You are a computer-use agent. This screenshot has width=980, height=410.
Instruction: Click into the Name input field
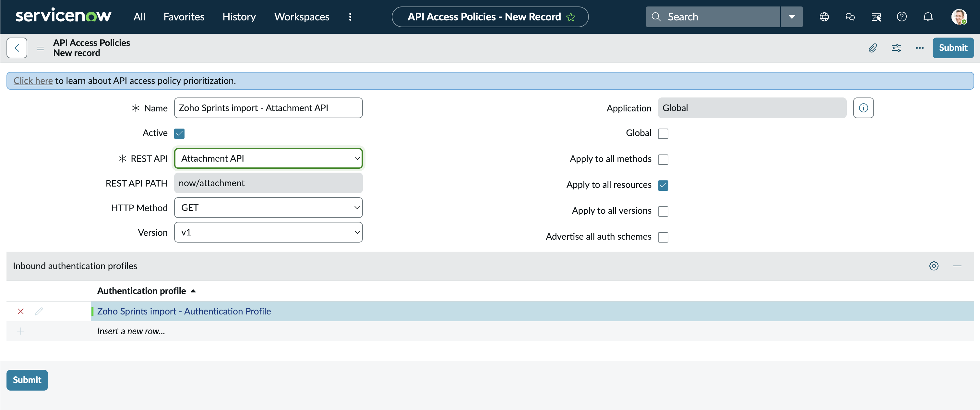pyautogui.click(x=268, y=108)
